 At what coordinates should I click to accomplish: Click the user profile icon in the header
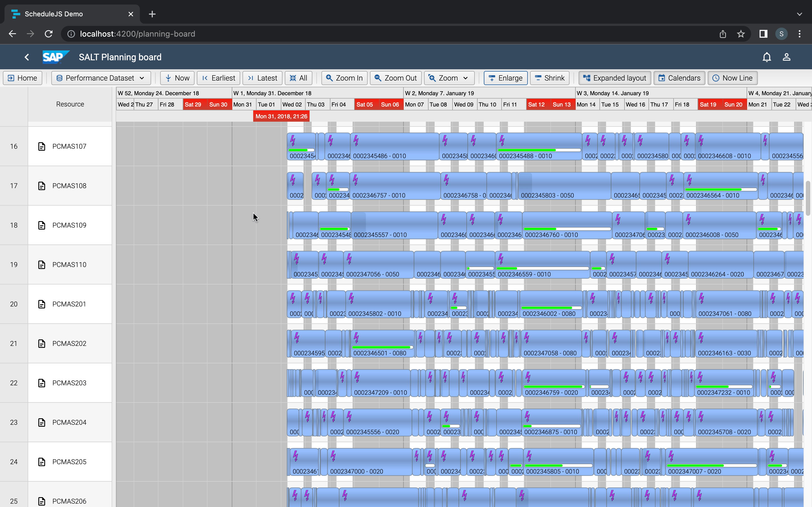(x=787, y=57)
